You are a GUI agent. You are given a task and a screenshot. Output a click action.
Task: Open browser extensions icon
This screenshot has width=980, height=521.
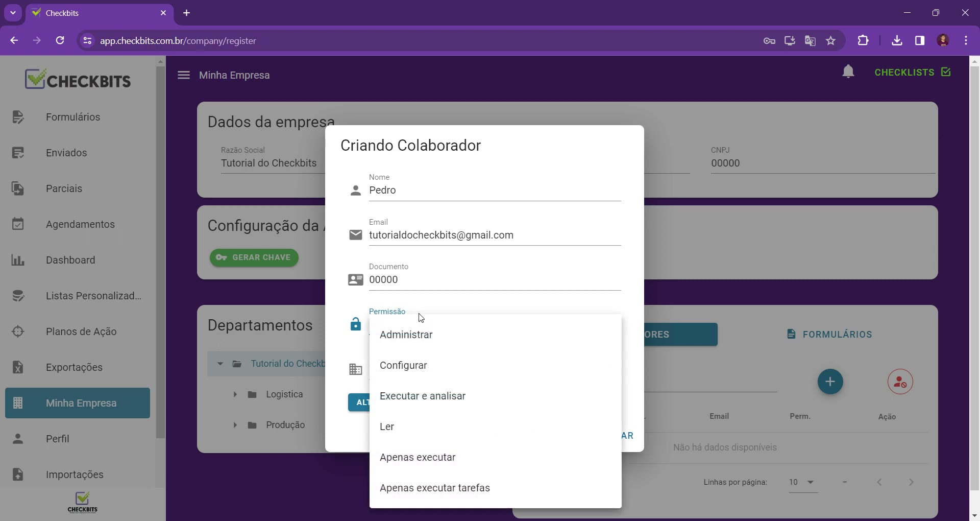click(x=863, y=40)
